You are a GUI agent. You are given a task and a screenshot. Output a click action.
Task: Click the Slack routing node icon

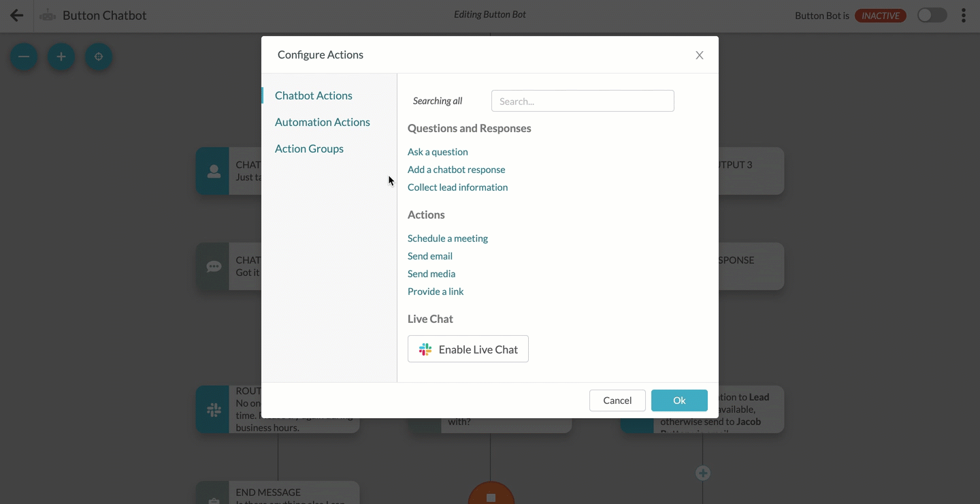click(214, 409)
